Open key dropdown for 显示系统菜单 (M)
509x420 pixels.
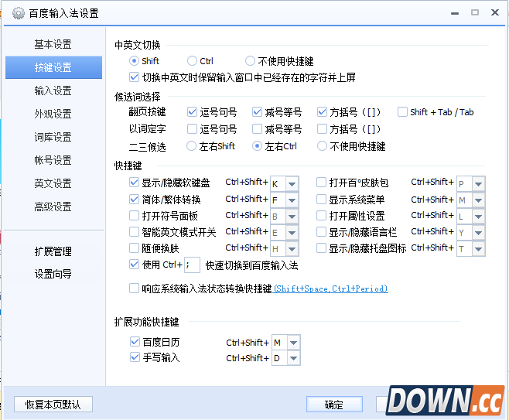click(x=478, y=200)
